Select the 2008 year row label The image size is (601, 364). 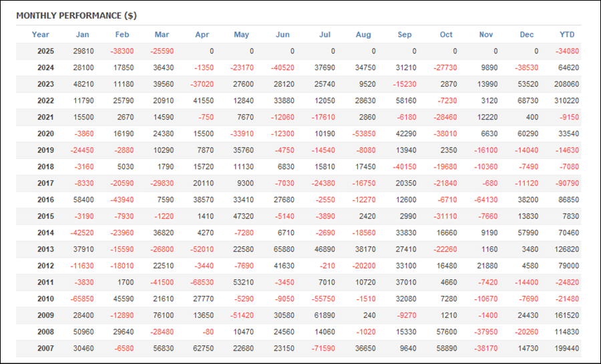[x=45, y=332]
